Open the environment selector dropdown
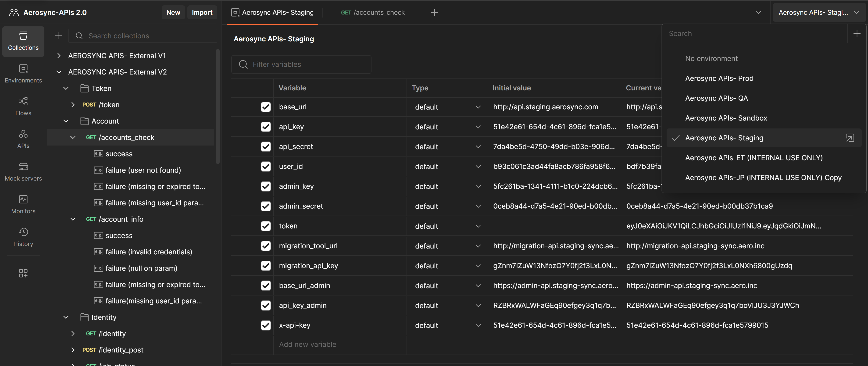This screenshot has width=868, height=366. click(819, 12)
